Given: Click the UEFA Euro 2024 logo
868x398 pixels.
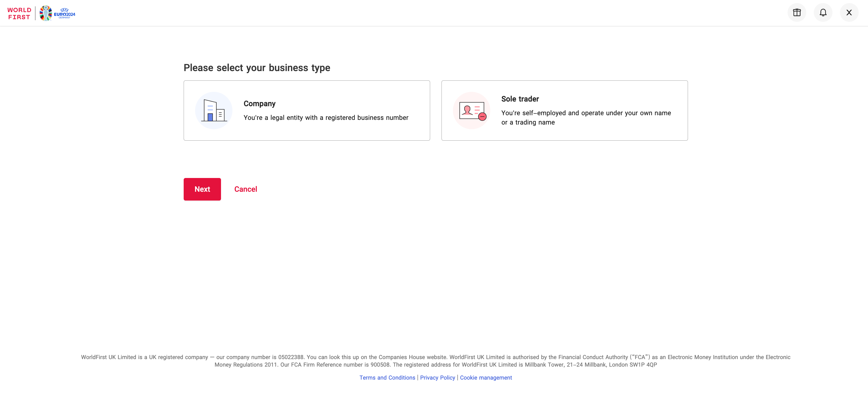Looking at the screenshot, I should tap(58, 13).
